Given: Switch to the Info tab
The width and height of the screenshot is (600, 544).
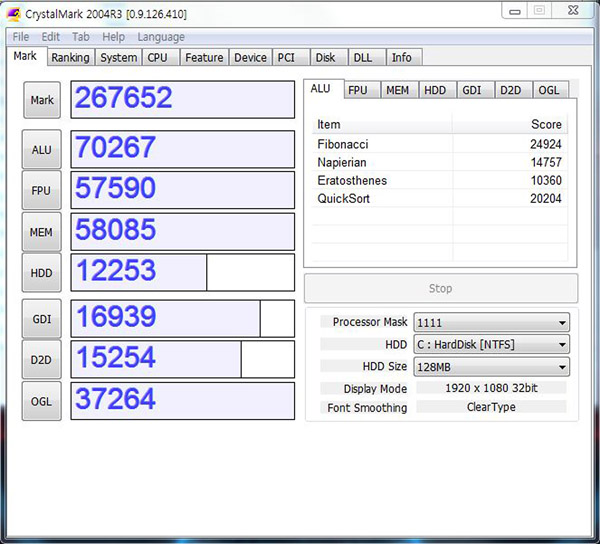Looking at the screenshot, I should click(404, 57).
